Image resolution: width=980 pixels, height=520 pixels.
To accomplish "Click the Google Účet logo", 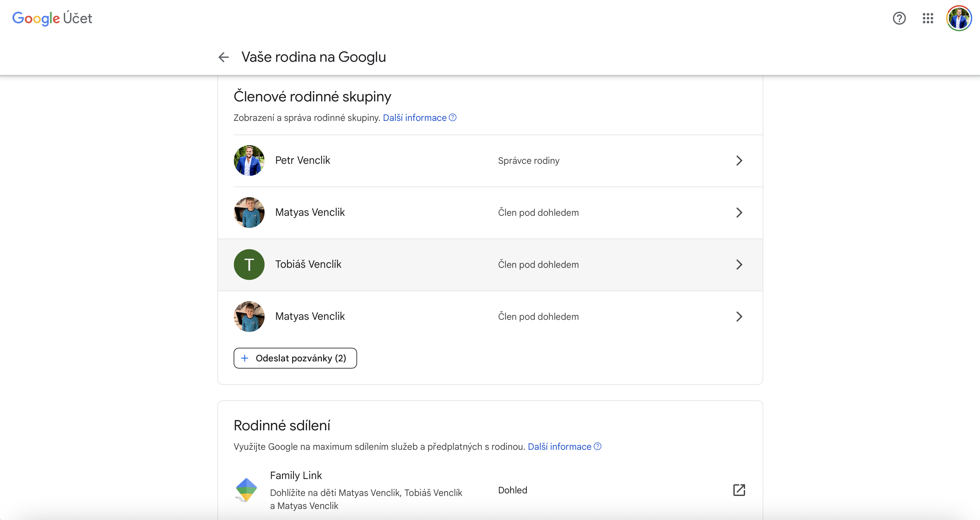I will coord(52,18).
